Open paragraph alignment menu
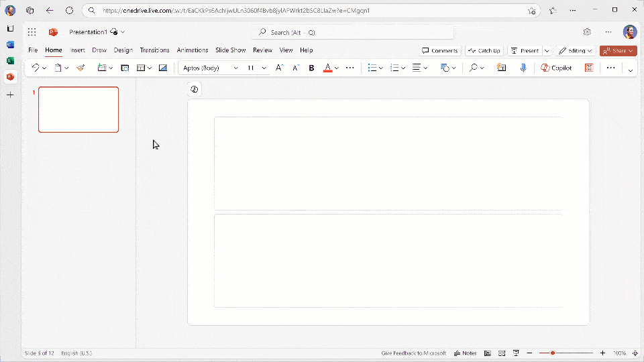This screenshot has height=362, width=644. pos(420,68)
